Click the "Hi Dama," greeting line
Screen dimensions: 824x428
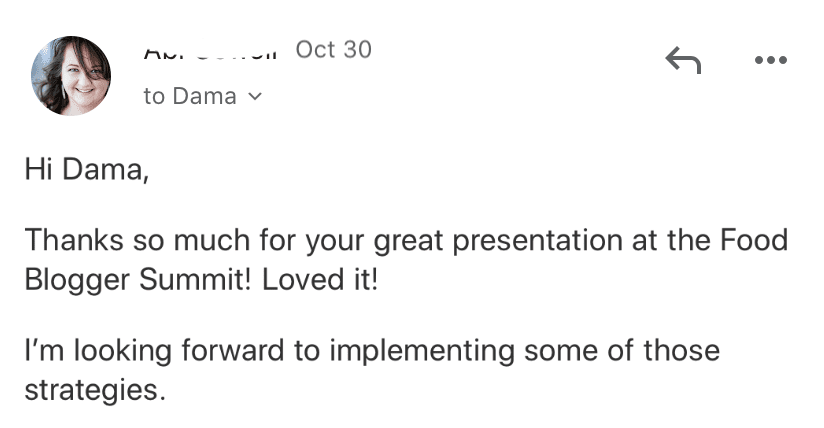(87, 170)
